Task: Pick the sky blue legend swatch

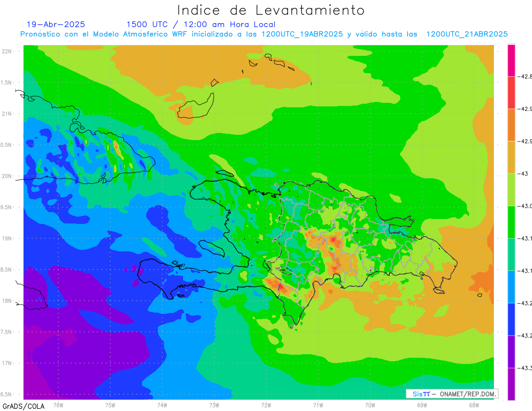Action: (x=511, y=287)
